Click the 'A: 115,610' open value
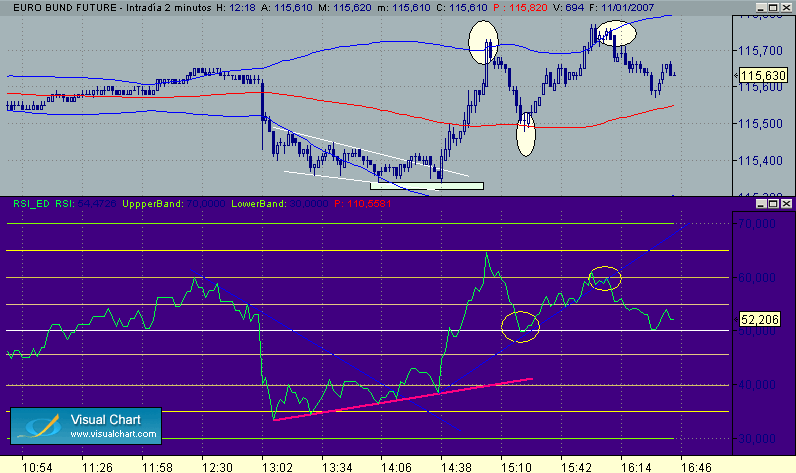Screen dimensions: 796x473 [286, 8]
